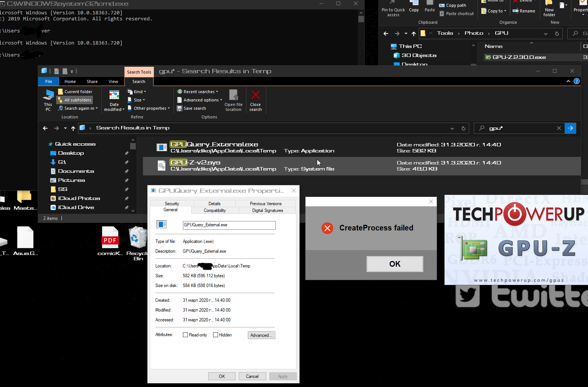Screen dimensions: 588x387
Task: Switch to Details tab in Properties
Action: pyautogui.click(x=214, y=204)
